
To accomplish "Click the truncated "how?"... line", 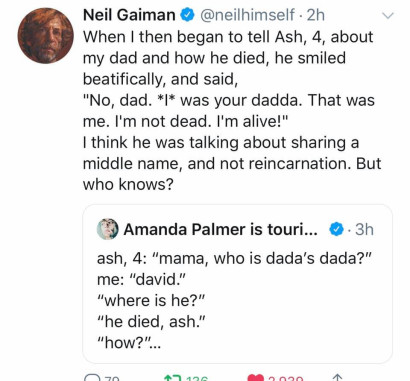I will click(x=129, y=342).
